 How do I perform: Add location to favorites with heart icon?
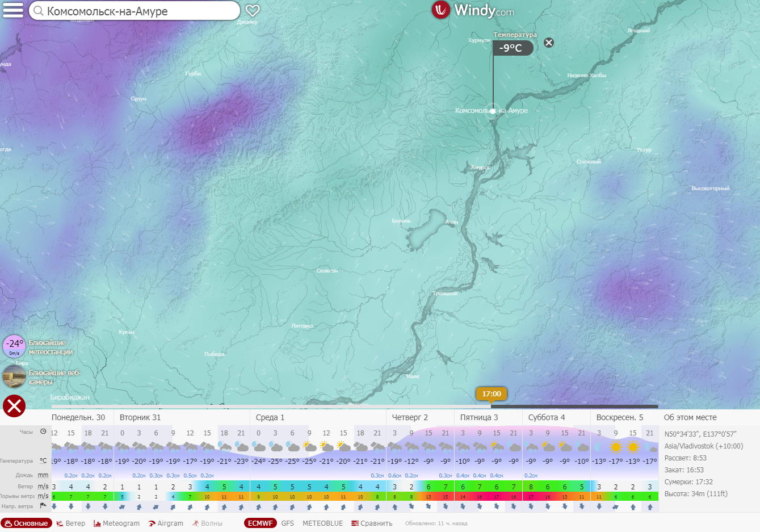tap(253, 10)
